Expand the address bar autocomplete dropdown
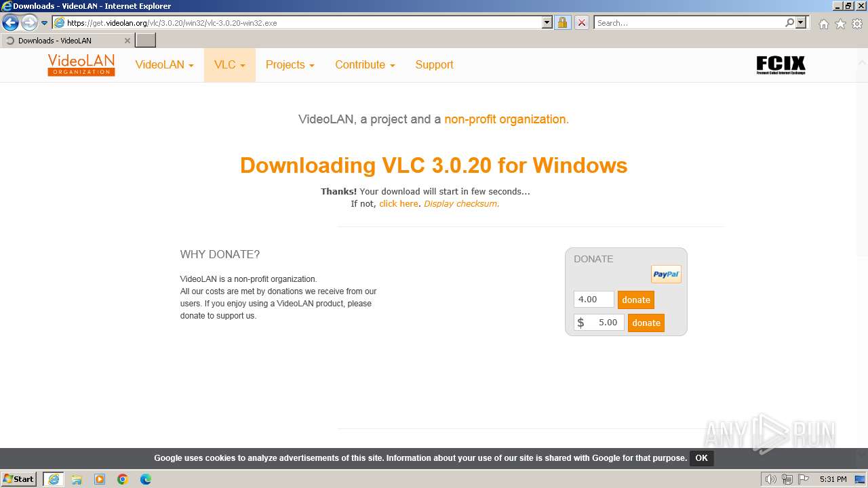Image resolution: width=868 pixels, height=488 pixels. pos(547,23)
